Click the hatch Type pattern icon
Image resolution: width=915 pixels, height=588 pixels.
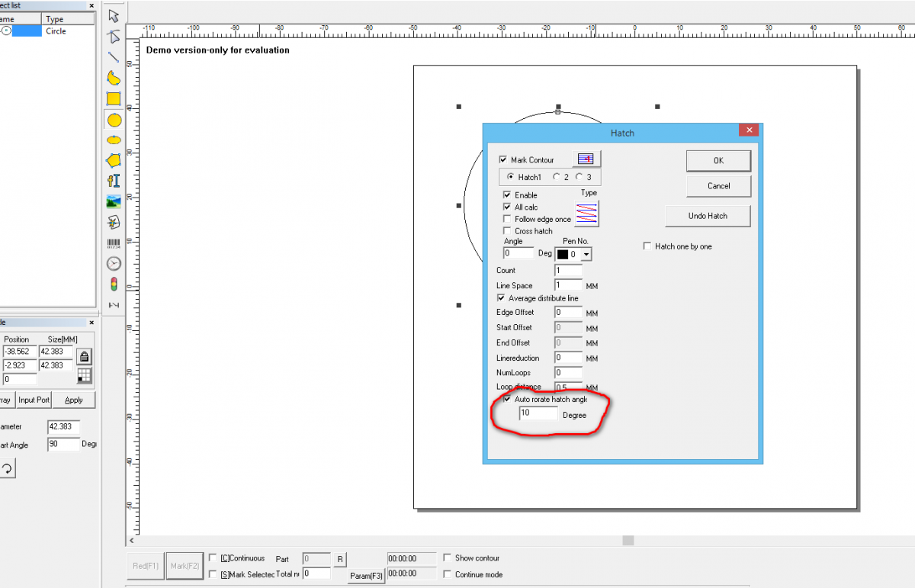[586, 214]
